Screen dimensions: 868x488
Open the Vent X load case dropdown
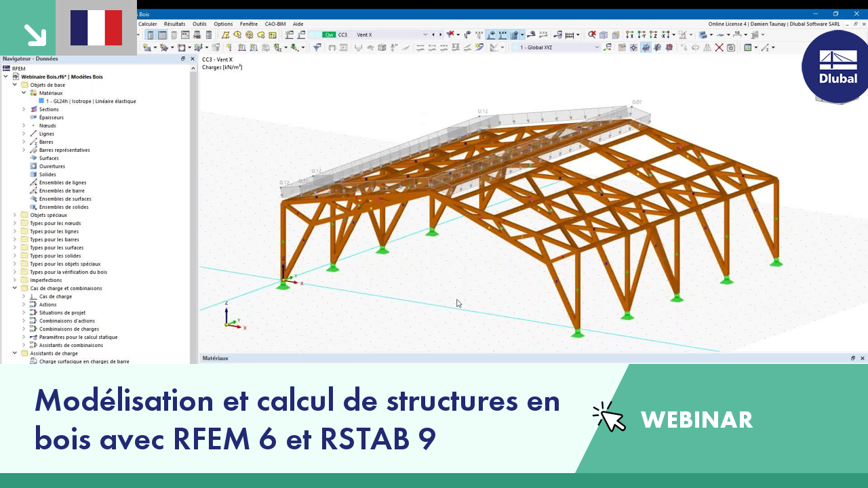click(x=425, y=35)
